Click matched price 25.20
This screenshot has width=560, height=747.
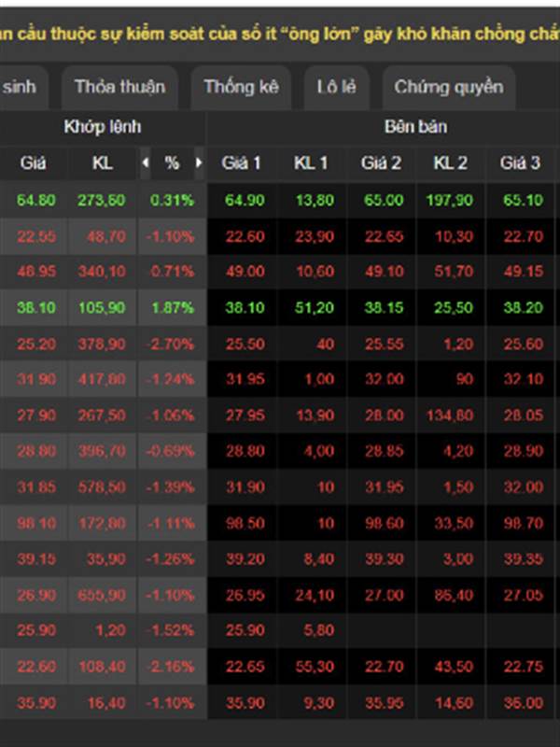(x=36, y=344)
